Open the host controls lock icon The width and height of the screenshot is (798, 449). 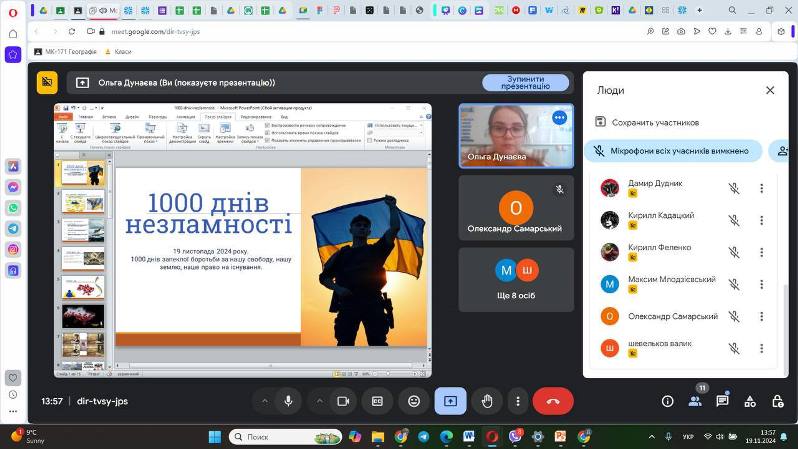(777, 401)
